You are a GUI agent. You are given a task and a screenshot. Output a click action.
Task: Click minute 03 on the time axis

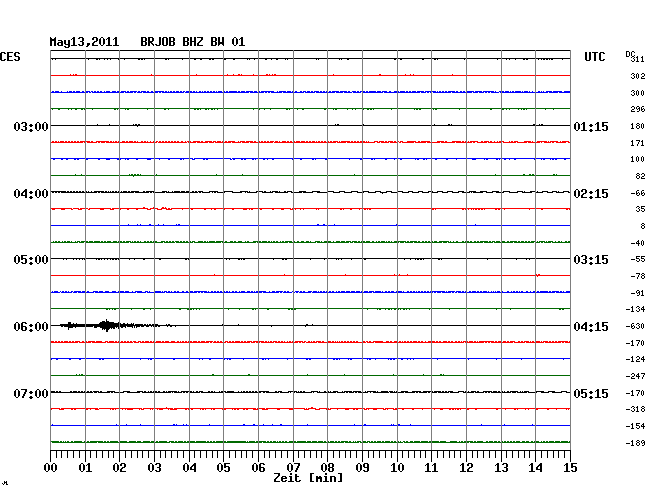154,468
